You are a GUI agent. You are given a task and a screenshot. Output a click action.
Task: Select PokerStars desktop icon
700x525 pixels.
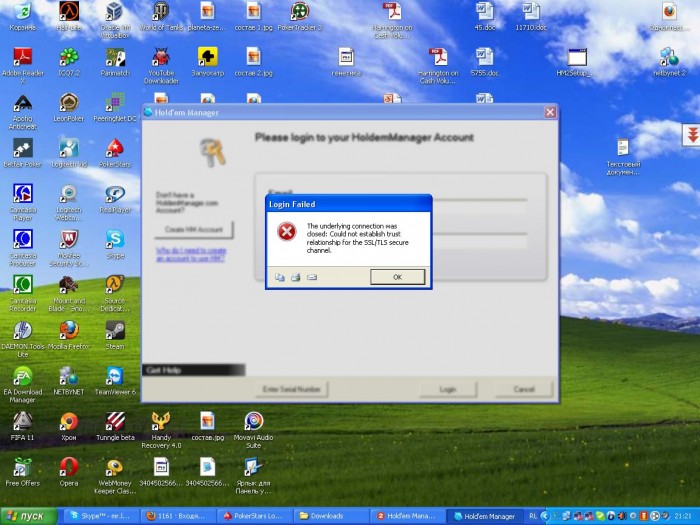(x=115, y=154)
